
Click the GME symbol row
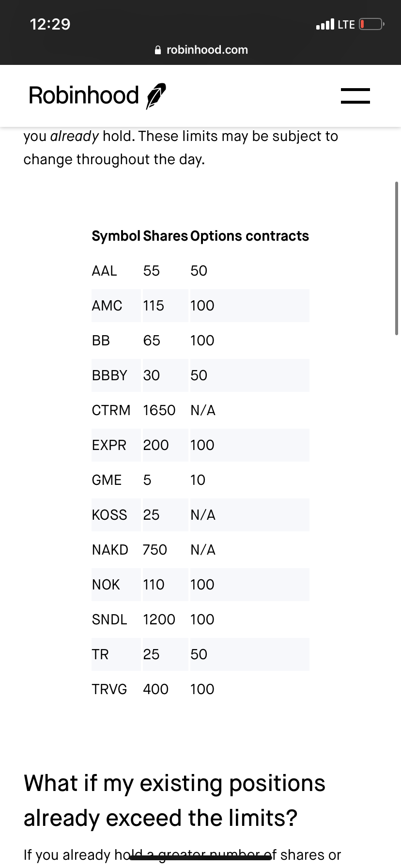[x=107, y=480]
